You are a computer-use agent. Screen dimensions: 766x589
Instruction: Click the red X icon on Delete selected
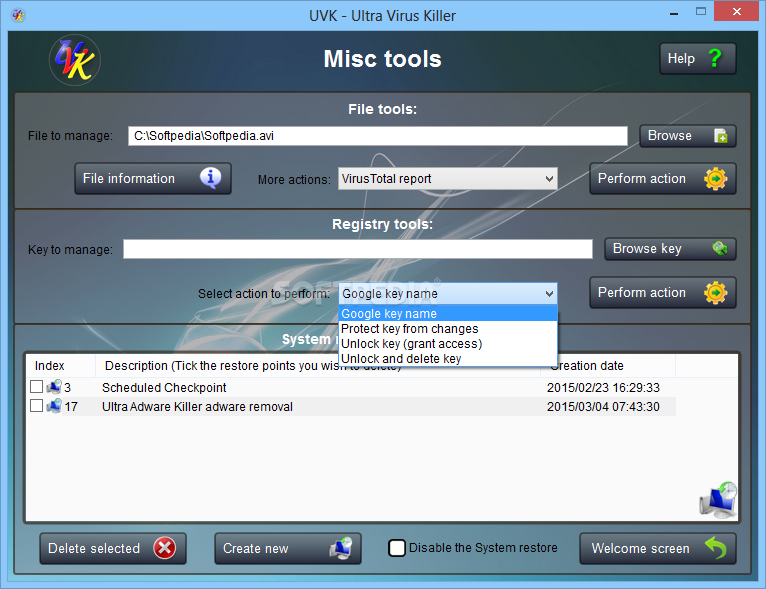pos(165,548)
